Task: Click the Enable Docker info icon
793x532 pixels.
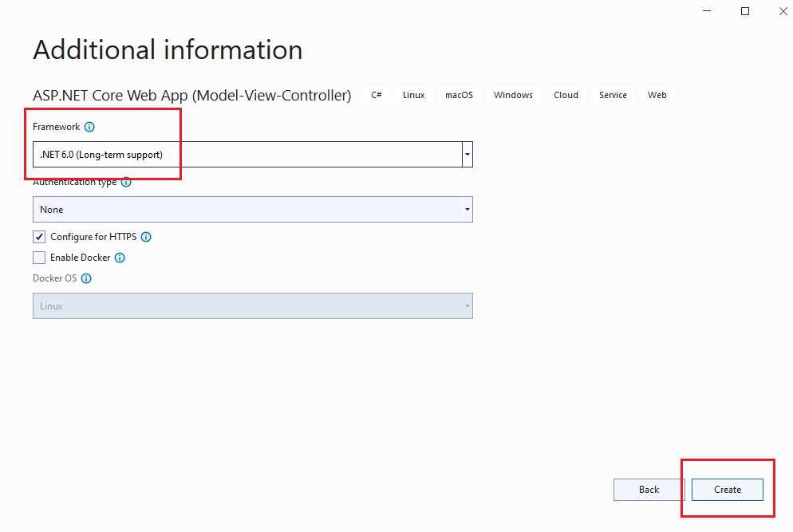Action: (120, 258)
